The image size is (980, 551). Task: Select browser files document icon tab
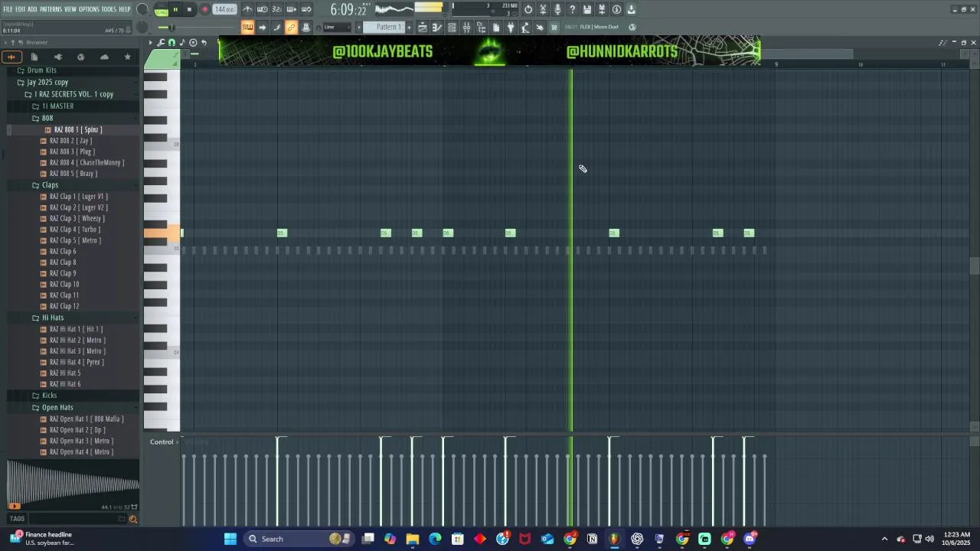tap(34, 57)
